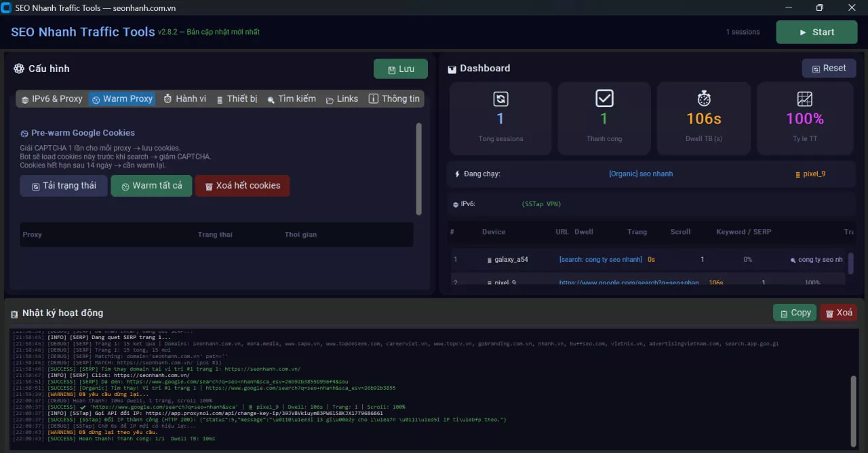Click the device icon beside galaxy_a54
Viewport: 868px width, 453px height.
tap(490, 260)
